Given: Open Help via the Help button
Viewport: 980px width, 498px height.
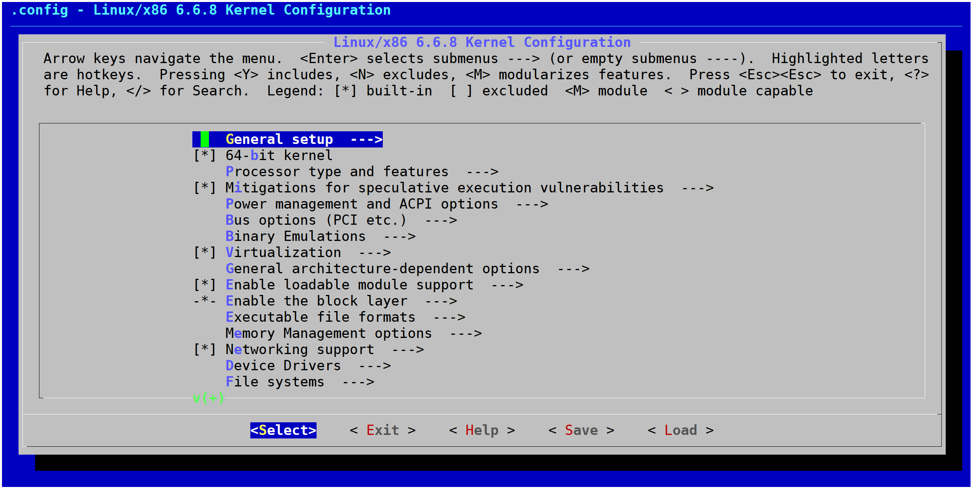Looking at the screenshot, I should coord(482,430).
